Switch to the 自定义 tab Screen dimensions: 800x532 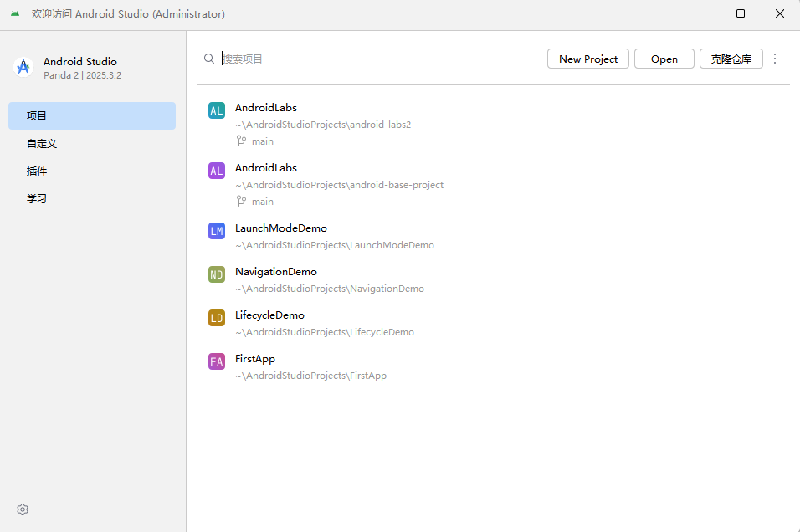(92, 143)
